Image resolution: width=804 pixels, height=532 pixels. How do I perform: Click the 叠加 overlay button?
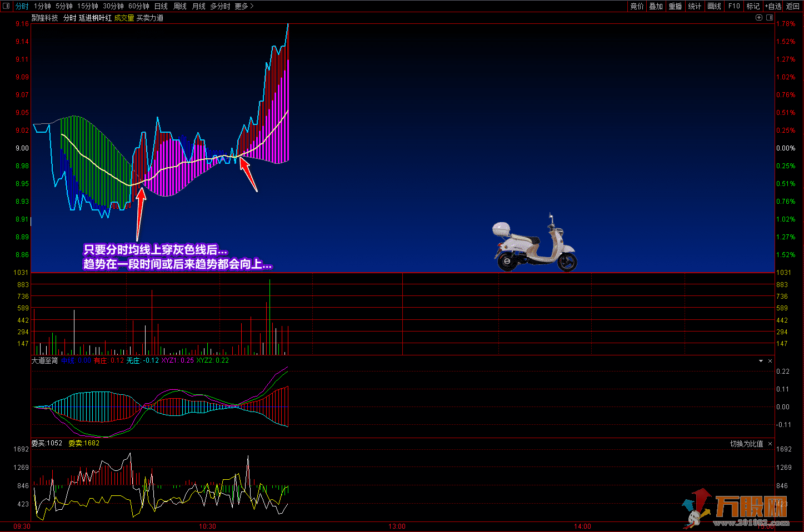tap(656, 6)
